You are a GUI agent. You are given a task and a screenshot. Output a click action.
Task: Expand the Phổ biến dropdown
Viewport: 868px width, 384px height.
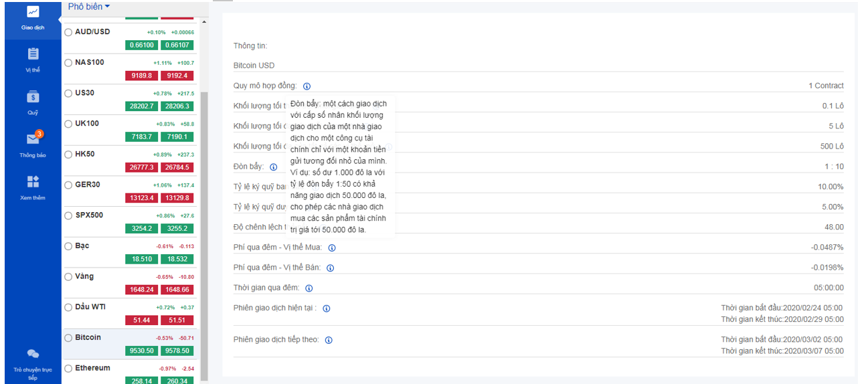(88, 7)
